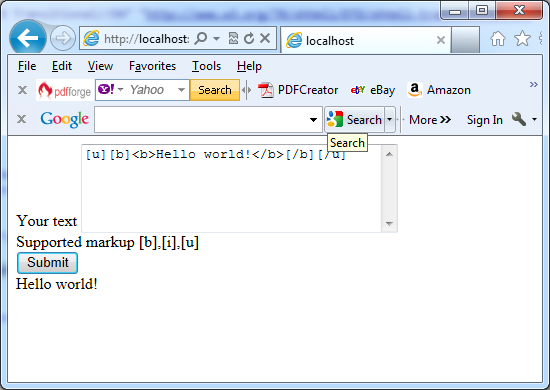Screen dimensions: 550x390
Task: Open the wrench options dropdown arrow
Action: 534,120
